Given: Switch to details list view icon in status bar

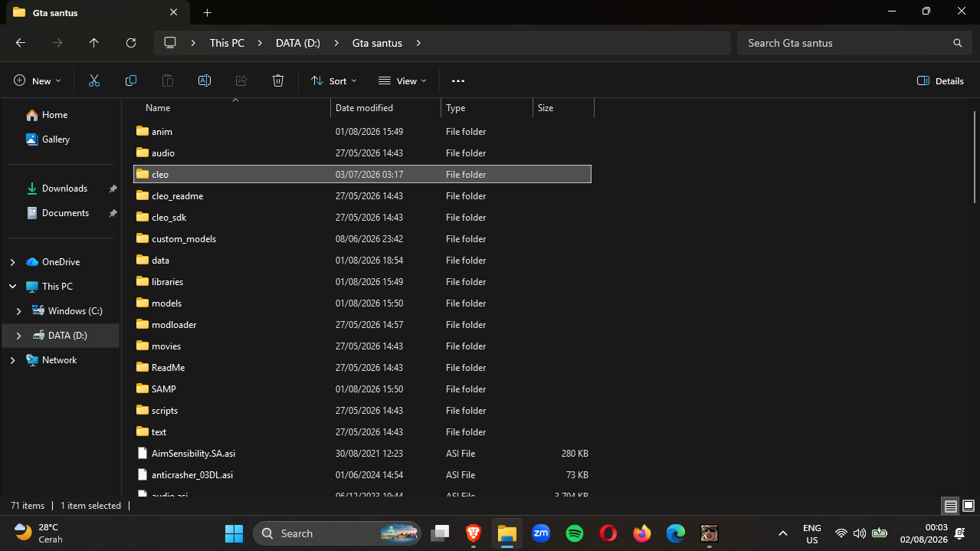Looking at the screenshot, I should point(951,506).
